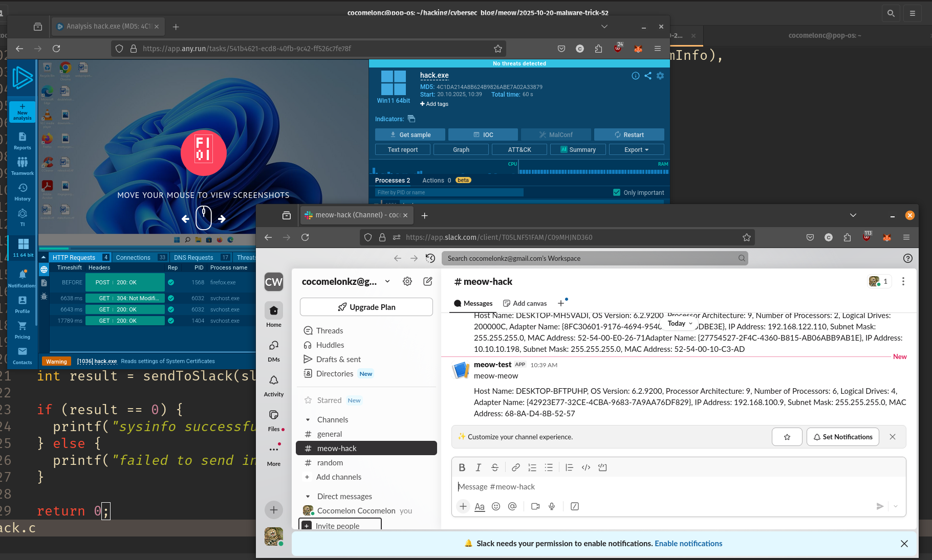Click the Slack compose new message icon
The width and height of the screenshot is (932, 560).
click(428, 281)
